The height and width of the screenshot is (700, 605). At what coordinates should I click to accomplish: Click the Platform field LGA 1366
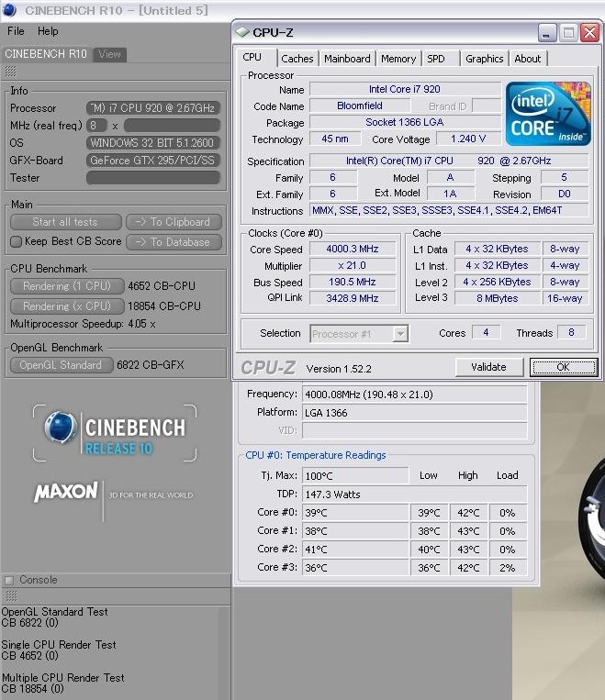point(415,413)
